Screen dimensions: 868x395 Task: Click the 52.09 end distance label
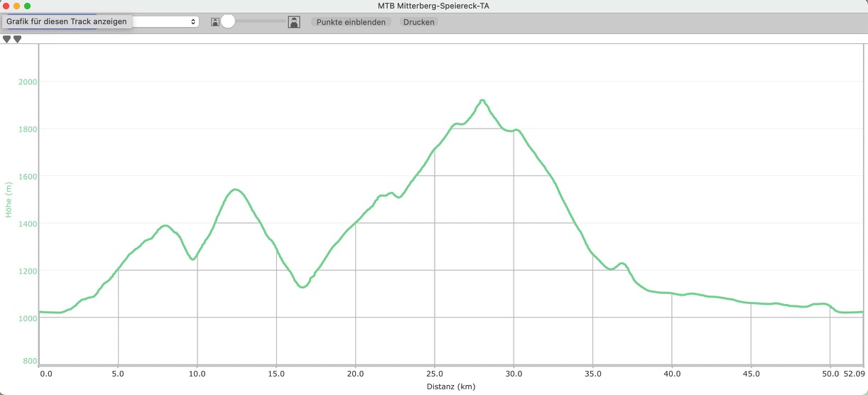(x=854, y=373)
